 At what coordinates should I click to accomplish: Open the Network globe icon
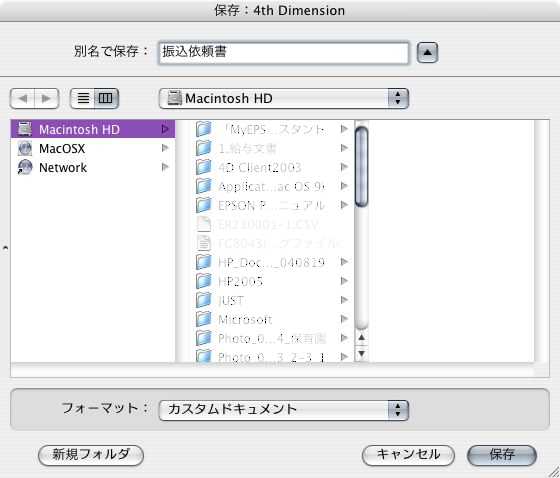pos(25,167)
